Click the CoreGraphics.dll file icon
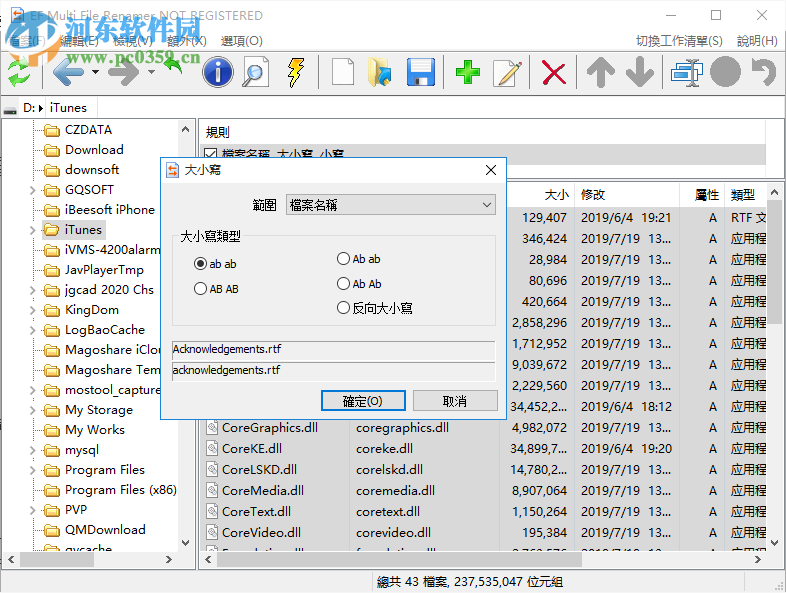The width and height of the screenshot is (786, 593). pos(212,428)
